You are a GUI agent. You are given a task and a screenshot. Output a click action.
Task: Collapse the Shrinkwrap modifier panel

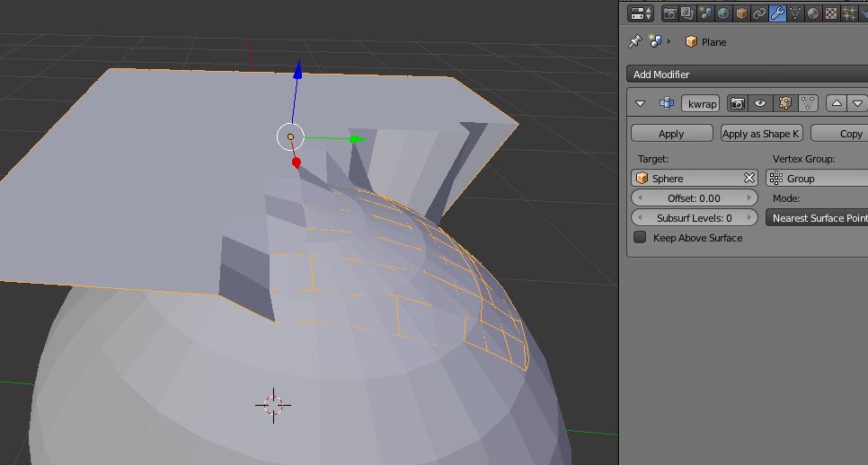640,103
